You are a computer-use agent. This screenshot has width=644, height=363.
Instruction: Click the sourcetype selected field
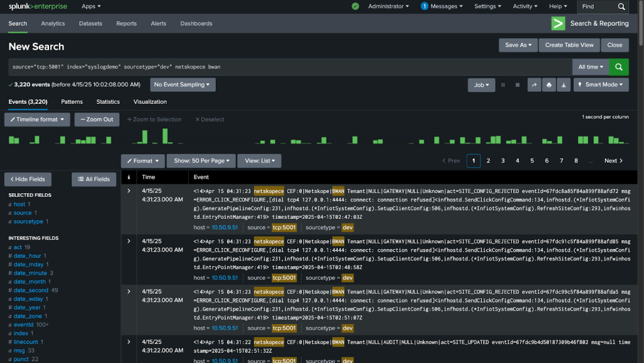pos(28,221)
